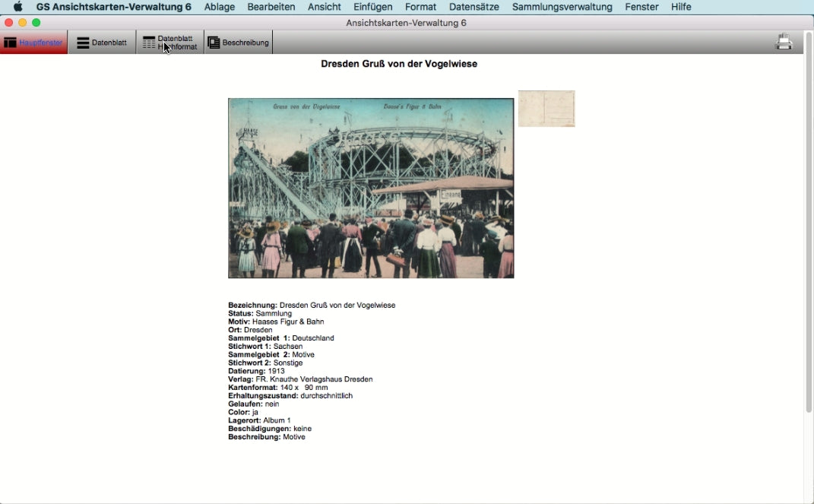Open GS Ansichtskarten-Verwaltung 6 app menu
The height and width of the screenshot is (504, 814).
click(x=114, y=7)
